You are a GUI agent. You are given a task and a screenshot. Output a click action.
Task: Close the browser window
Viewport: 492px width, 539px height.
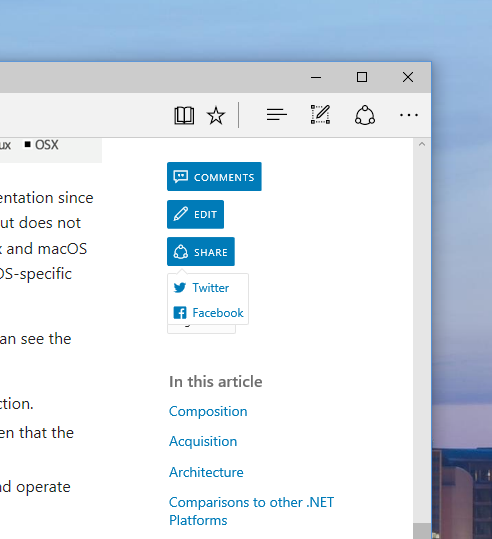pyautogui.click(x=408, y=77)
